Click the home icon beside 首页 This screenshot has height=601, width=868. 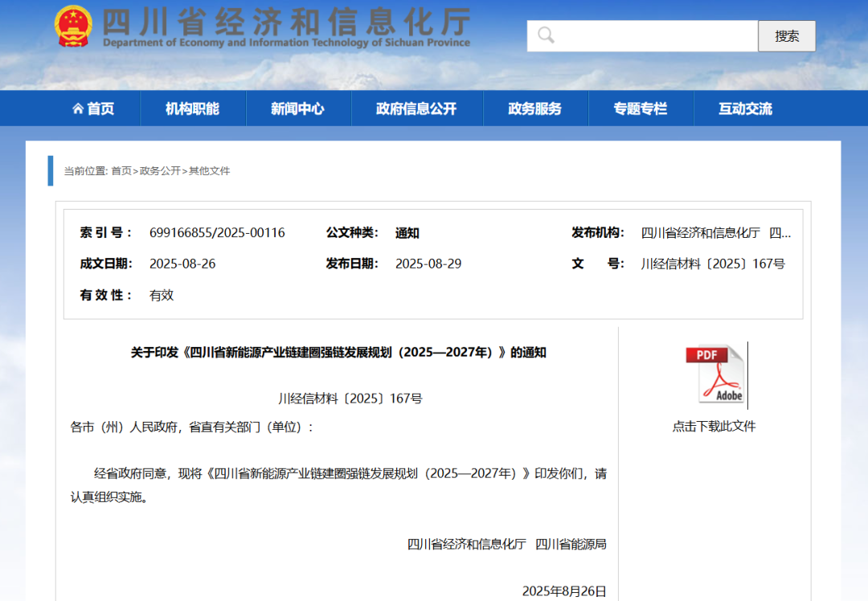[x=78, y=108]
